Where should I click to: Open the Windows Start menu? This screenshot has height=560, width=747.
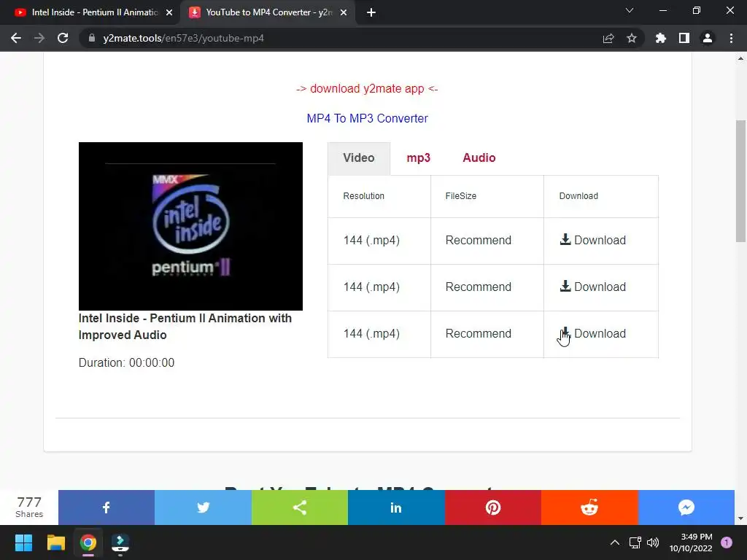pyautogui.click(x=23, y=542)
